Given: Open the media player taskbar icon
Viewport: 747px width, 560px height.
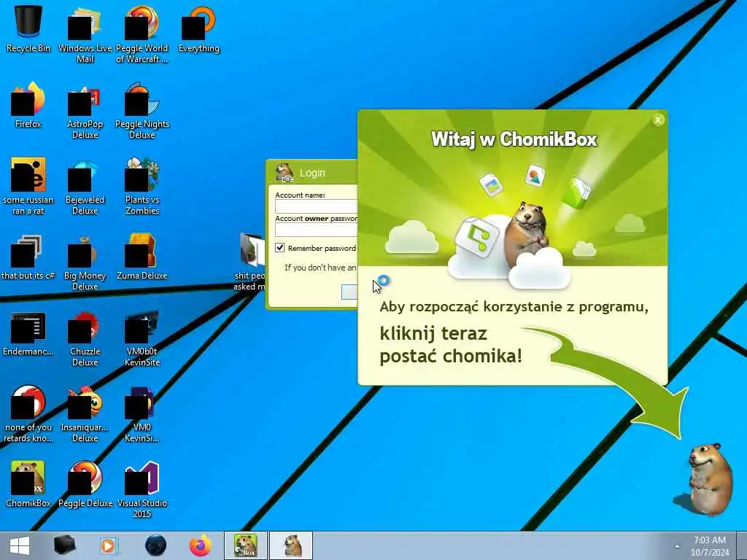Looking at the screenshot, I should (109, 545).
